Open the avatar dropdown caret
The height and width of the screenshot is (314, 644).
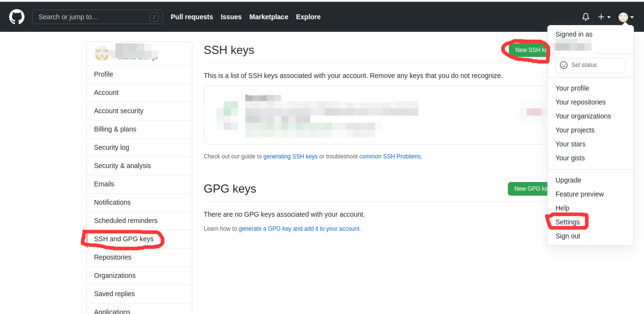click(x=631, y=18)
